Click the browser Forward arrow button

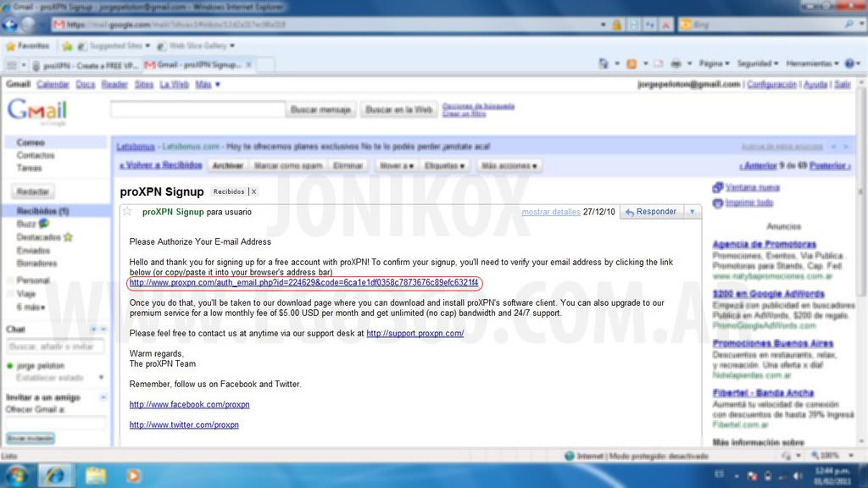pyautogui.click(x=28, y=25)
